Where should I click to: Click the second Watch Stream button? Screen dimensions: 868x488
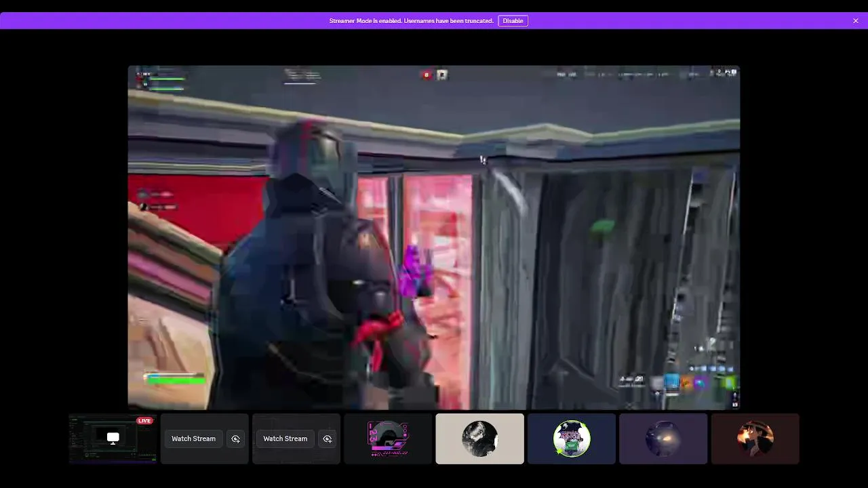tap(285, 439)
